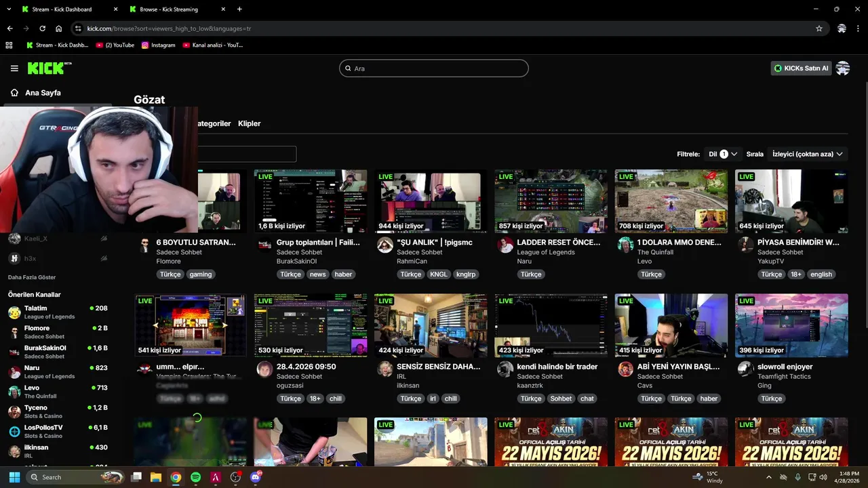The image size is (868, 488).
Task: Open Spotify from the taskbar
Action: pos(196,477)
